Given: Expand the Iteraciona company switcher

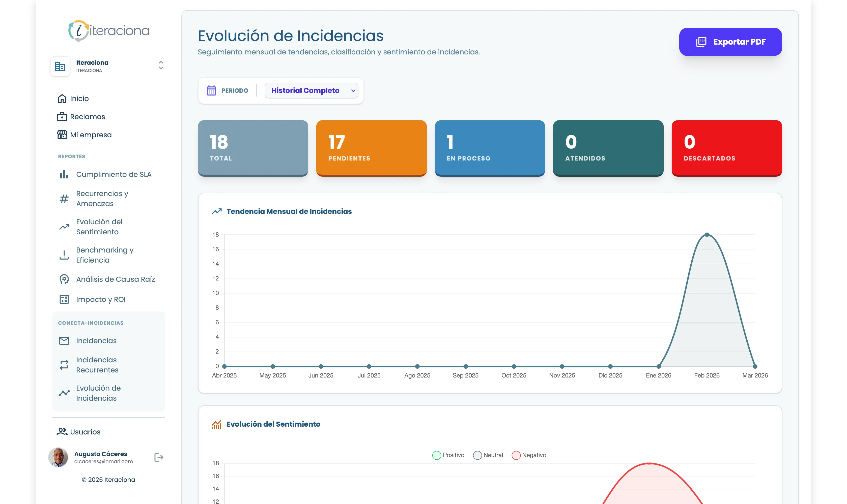Looking at the screenshot, I should point(160,65).
